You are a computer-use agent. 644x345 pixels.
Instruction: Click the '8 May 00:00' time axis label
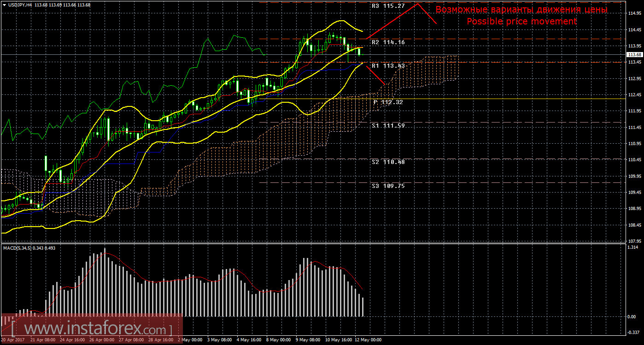pos(278,340)
